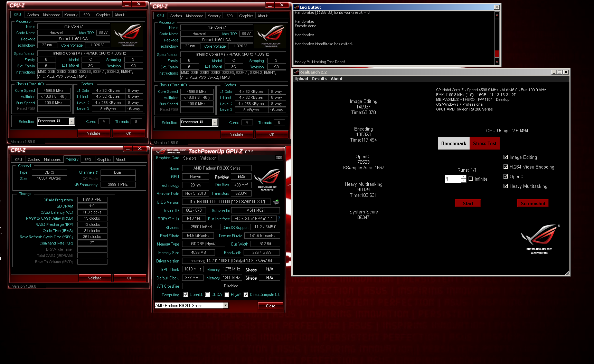Open Graphics tab in CPU-Z window showing Timings
The image size is (594, 364).
pos(104,160)
